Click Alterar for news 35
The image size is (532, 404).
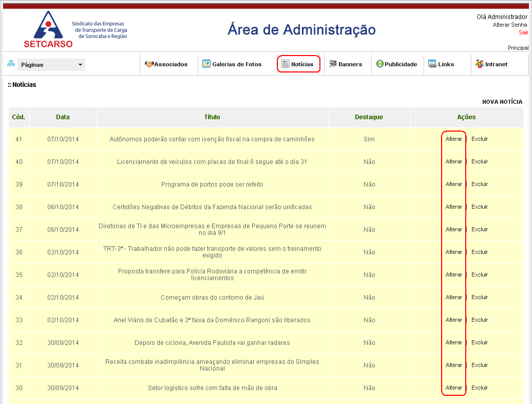[x=453, y=274]
